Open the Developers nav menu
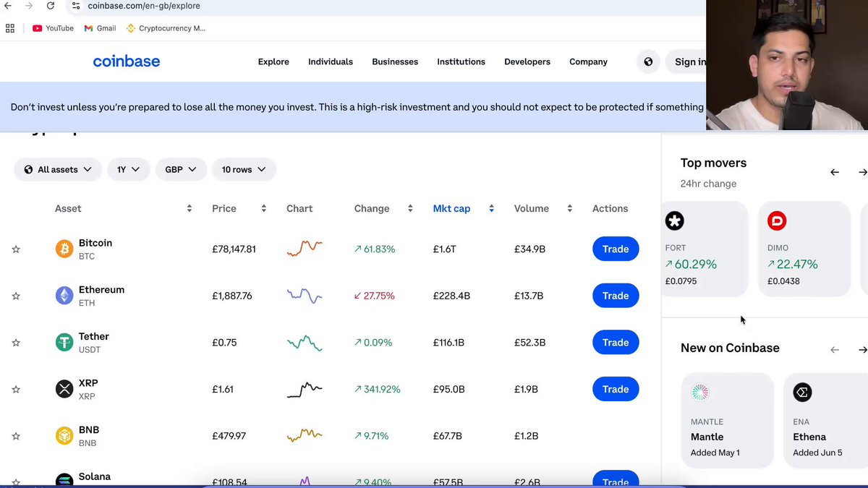 pos(527,61)
